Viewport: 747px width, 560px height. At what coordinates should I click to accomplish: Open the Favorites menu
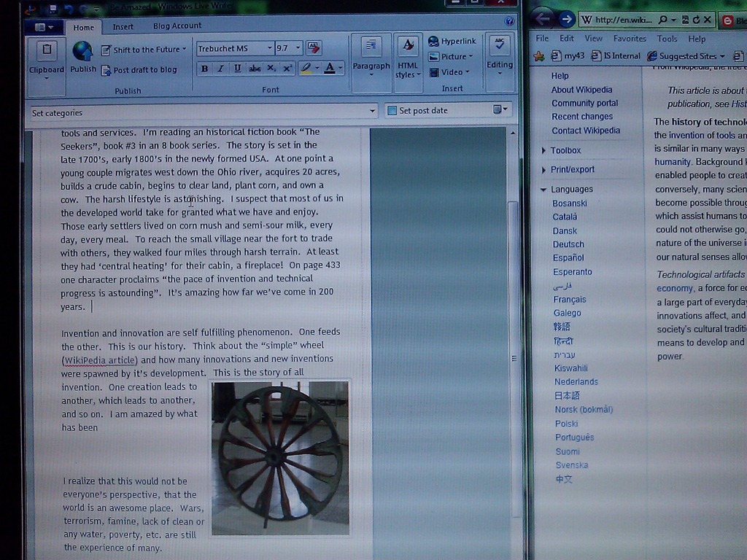[630, 39]
